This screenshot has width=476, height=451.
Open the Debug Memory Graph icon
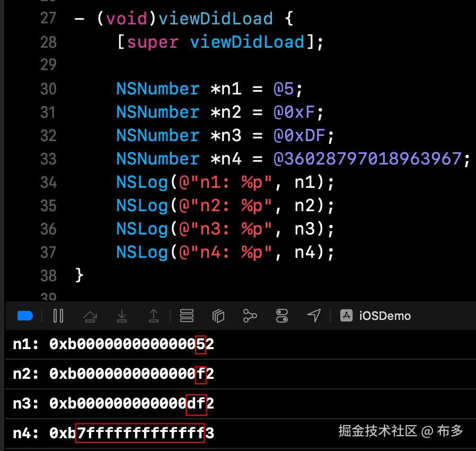(250, 316)
